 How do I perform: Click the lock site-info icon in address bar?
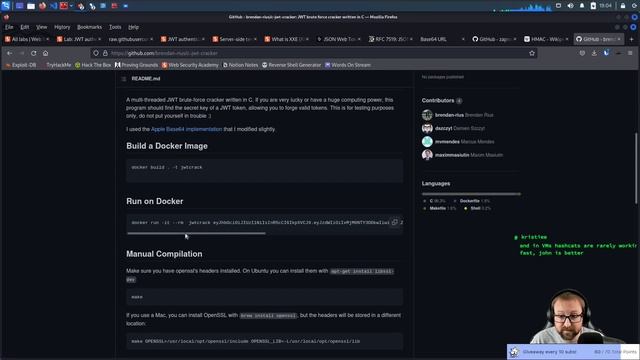click(x=105, y=53)
